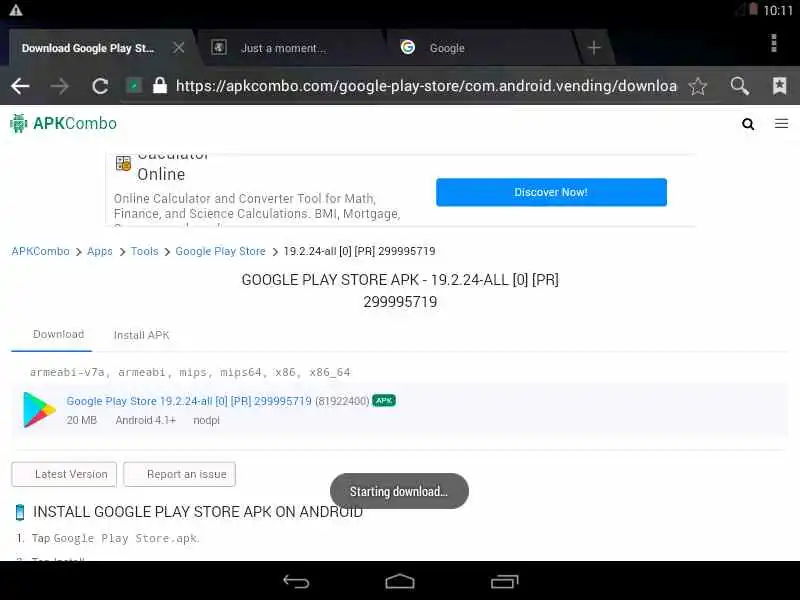Click the Report an issue button

pyautogui.click(x=180, y=474)
